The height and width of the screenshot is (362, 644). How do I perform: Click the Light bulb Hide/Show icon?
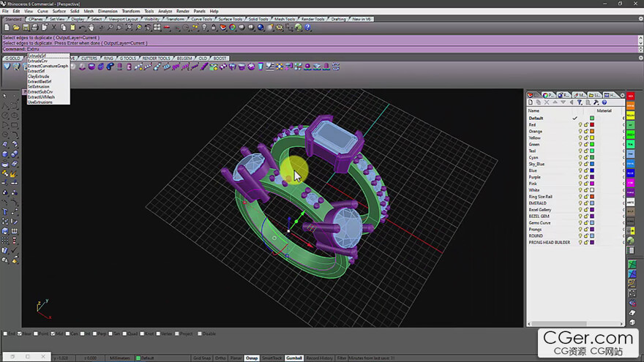(x=204, y=28)
